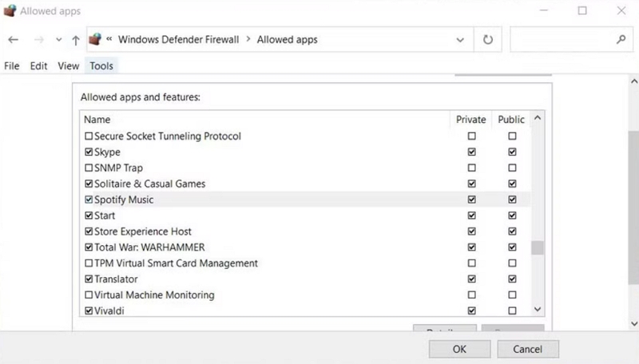The height and width of the screenshot is (364, 639).
Task: Disable Private access for Spotify Music
Action: (x=472, y=200)
